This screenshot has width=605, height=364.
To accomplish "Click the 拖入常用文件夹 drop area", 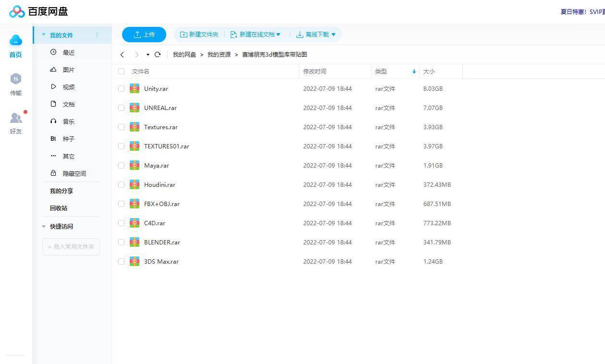I will pyautogui.click(x=71, y=247).
